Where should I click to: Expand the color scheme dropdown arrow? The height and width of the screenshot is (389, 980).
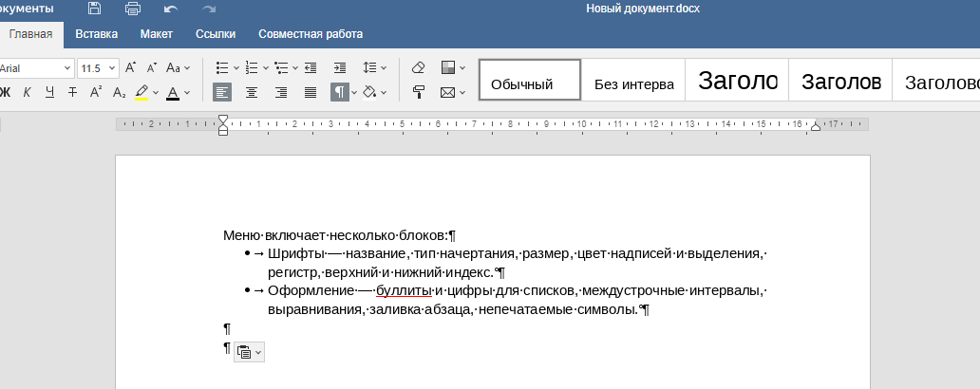click(462, 68)
